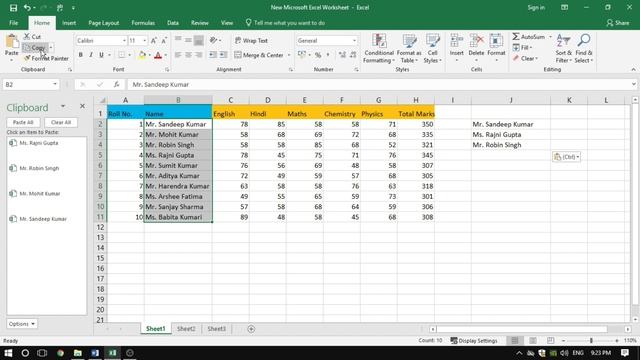The width and height of the screenshot is (640, 360).
Task: Open Conditional Formatting menu
Action: click(x=379, y=48)
